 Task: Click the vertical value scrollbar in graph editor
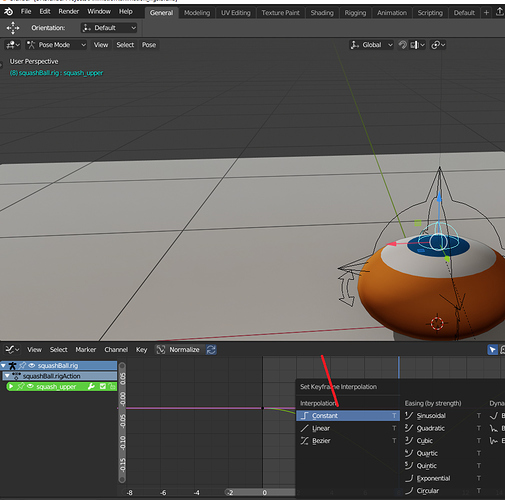122,422
